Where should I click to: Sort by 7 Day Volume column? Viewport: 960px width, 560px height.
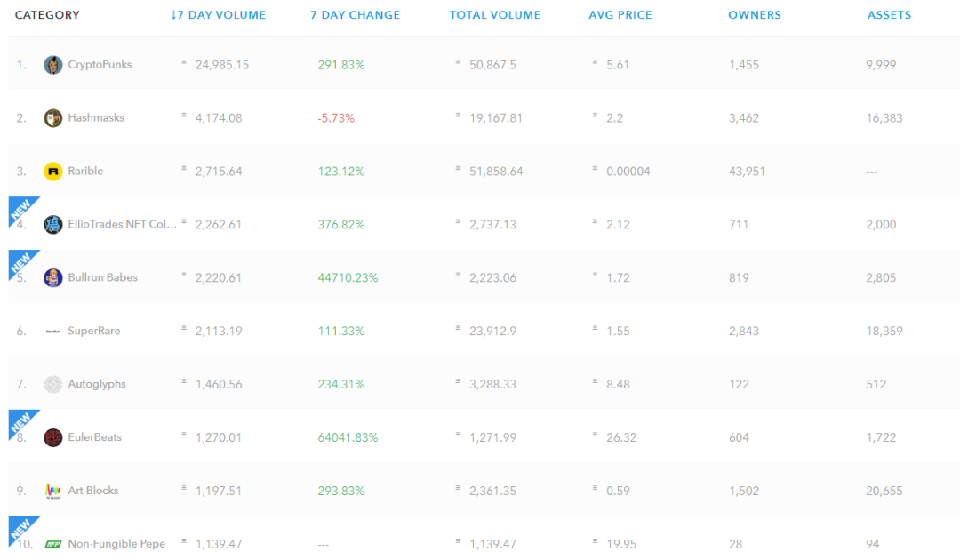(x=219, y=15)
